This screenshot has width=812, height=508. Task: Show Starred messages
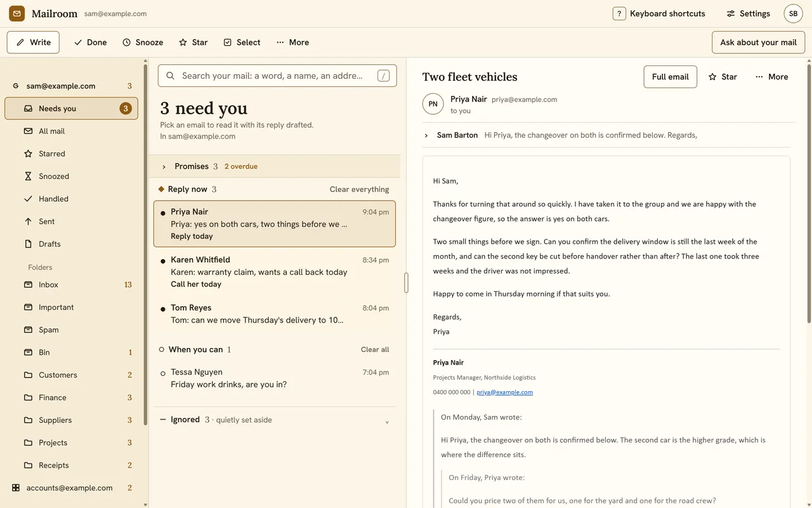pyautogui.click(x=71, y=154)
